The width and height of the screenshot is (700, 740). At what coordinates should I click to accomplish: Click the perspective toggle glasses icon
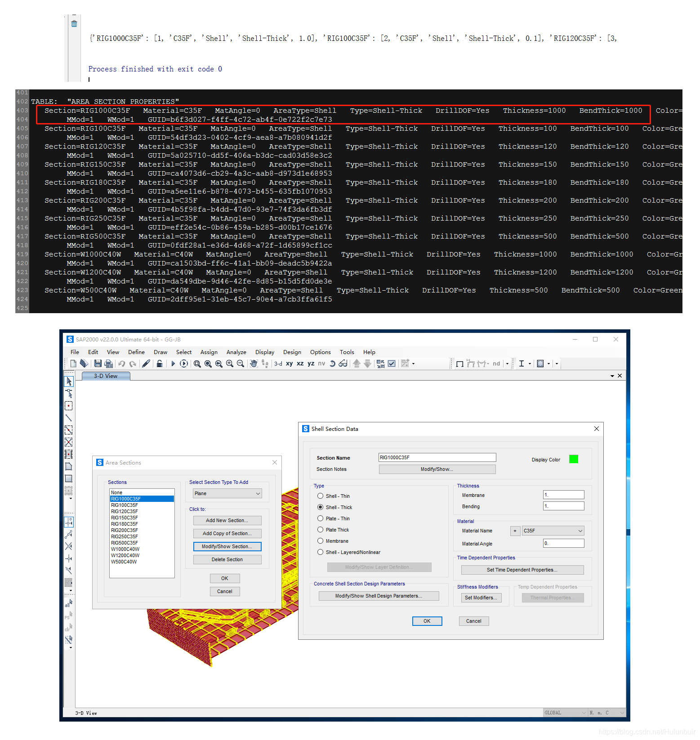click(x=343, y=363)
